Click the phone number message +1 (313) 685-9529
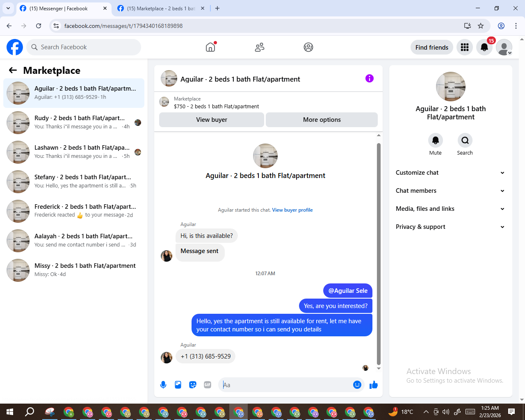Viewport: 525px width, 420px height. (205, 356)
